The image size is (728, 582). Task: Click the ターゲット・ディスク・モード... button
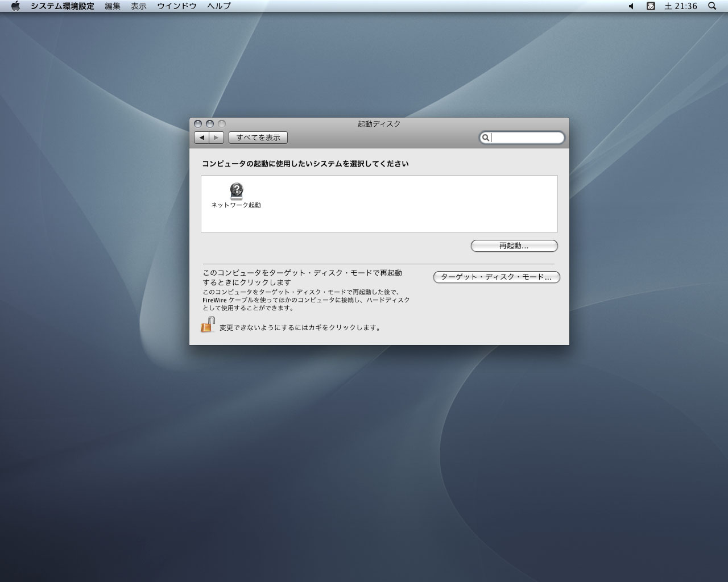click(497, 277)
